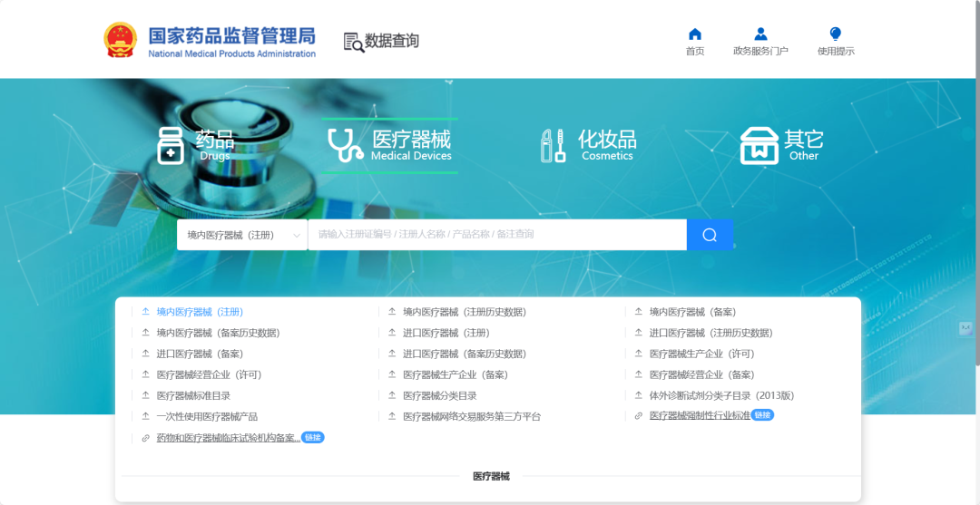The height and width of the screenshot is (505, 980).
Task: Select the 化妆品 Cosmetics icon
Action: tap(553, 145)
